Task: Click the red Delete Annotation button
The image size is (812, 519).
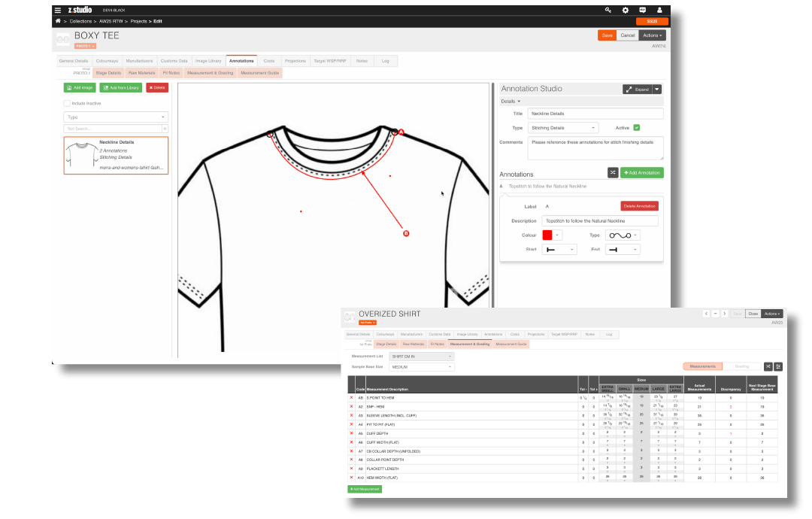Action: coord(639,206)
